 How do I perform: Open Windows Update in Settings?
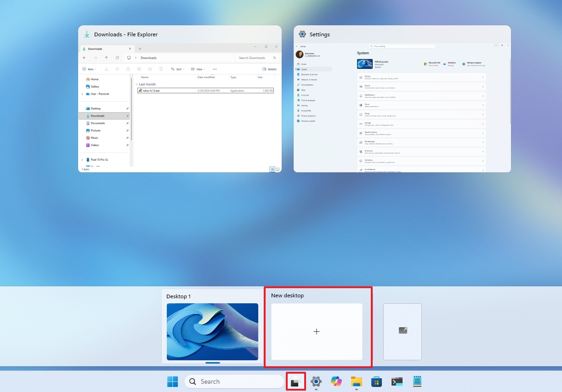[x=308, y=120]
